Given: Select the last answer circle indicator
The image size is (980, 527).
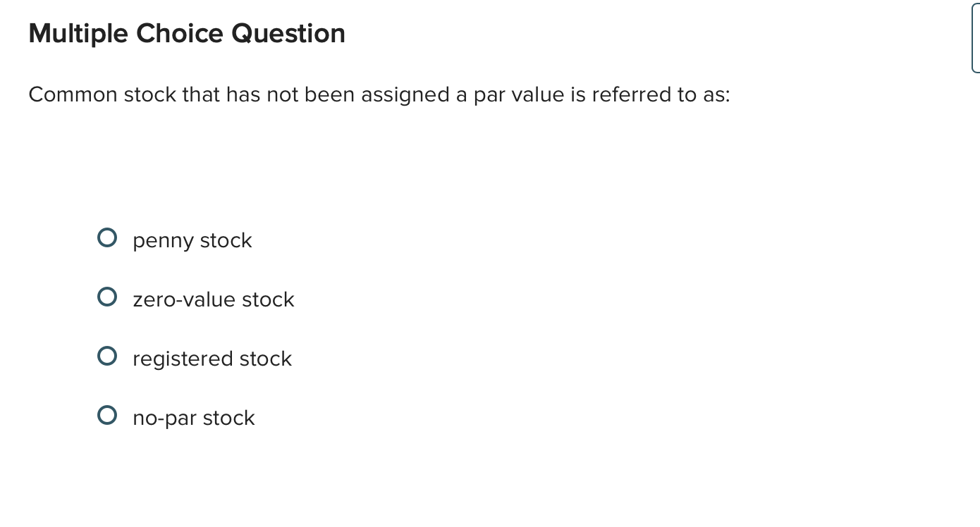Looking at the screenshot, I should [x=107, y=415].
